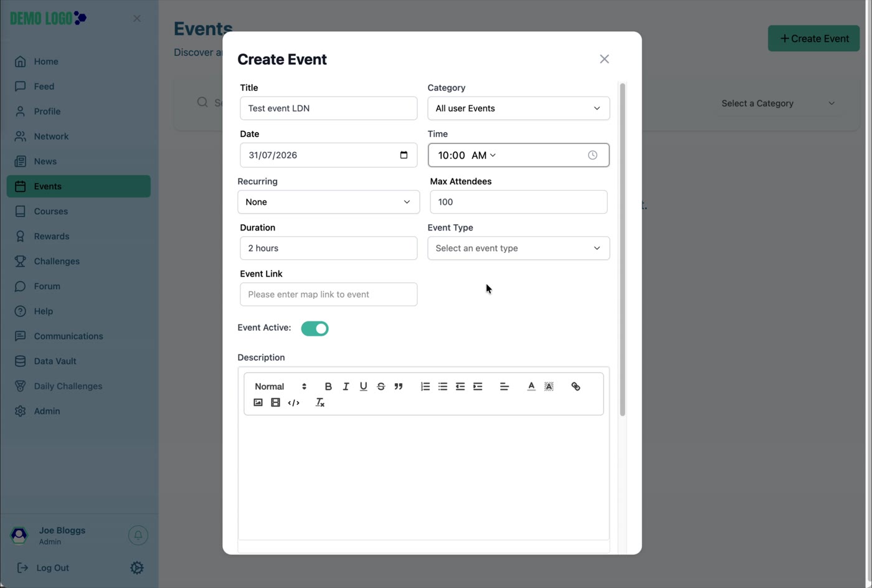The height and width of the screenshot is (588, 872).
Task: Open Admin section in sidebar
Action: click(78, 411)
